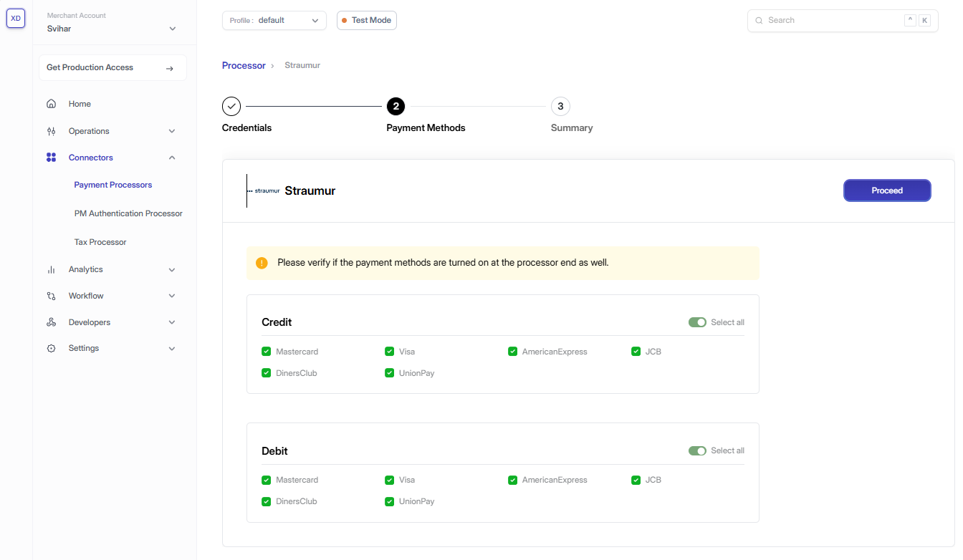Expand the Svihar merchant account dropdown

click(x=172, y=29)
